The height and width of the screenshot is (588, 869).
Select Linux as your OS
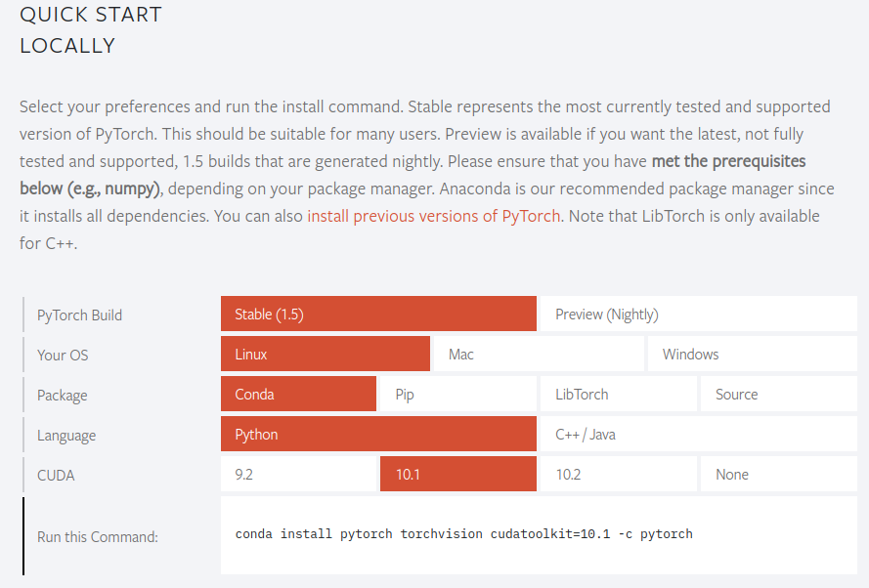pos(325,355)
